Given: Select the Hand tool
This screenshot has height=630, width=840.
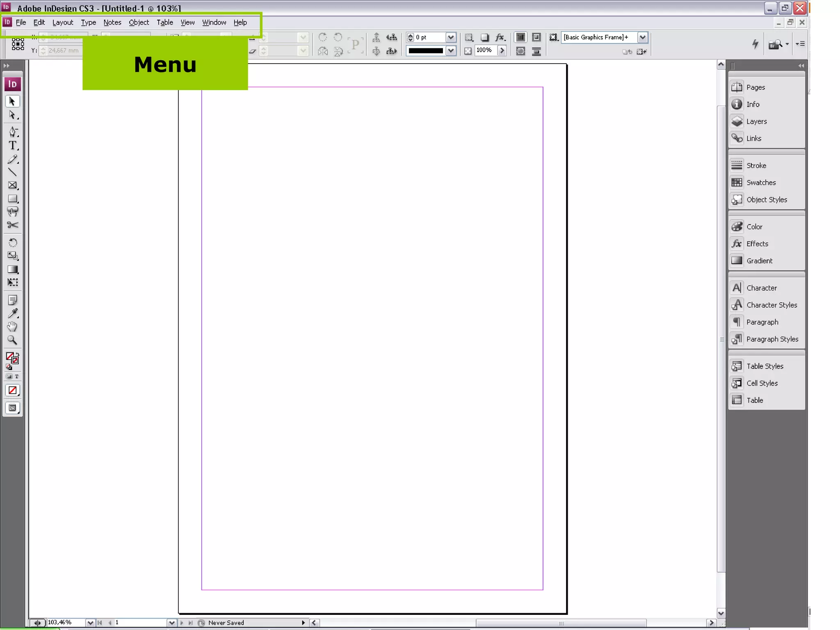Looking at the screenshot, I should (12, 327).
